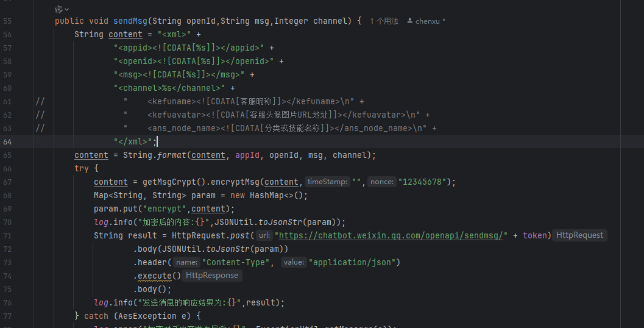Click the "<msg>" CDATA string line
This screenshot has width=644, height=328.
tap(179, 75)
